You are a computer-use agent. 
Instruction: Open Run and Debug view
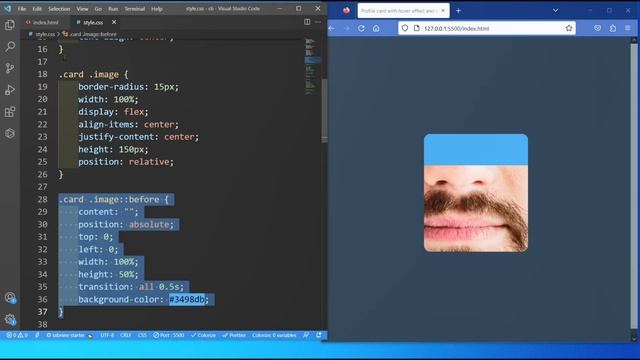[x=10, y=90]
